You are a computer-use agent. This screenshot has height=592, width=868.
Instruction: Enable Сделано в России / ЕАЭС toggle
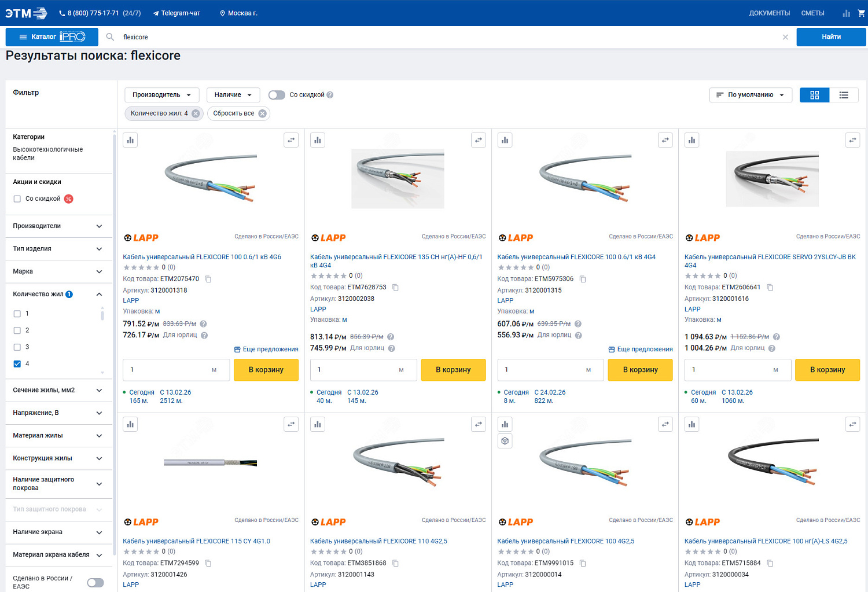pyautogui.click(x=95, y=583)
